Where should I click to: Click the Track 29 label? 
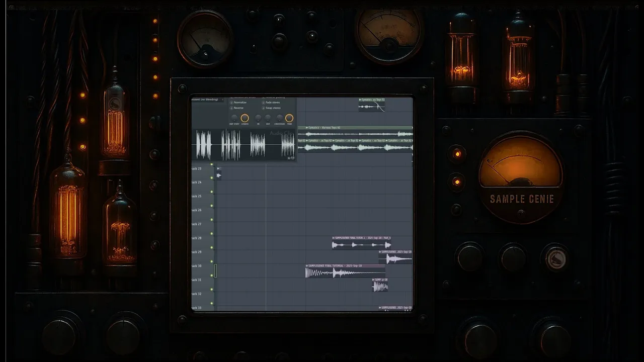click(196, 252)
